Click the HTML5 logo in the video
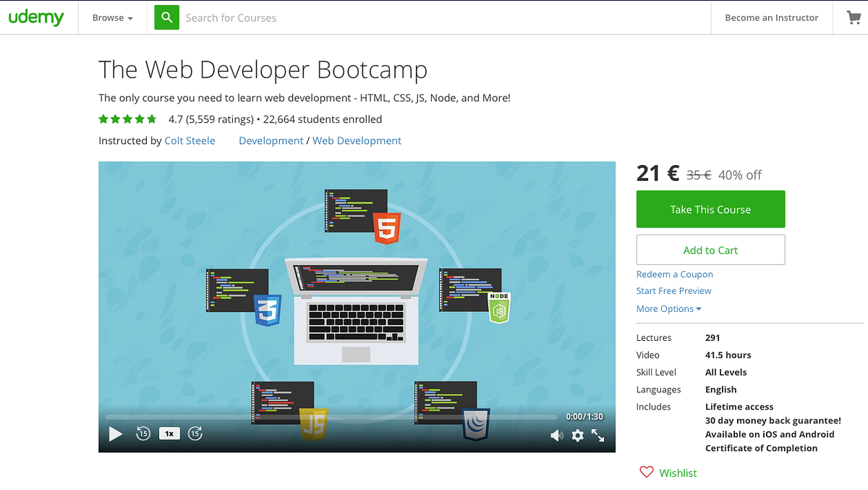 click(x=387, y=228)
